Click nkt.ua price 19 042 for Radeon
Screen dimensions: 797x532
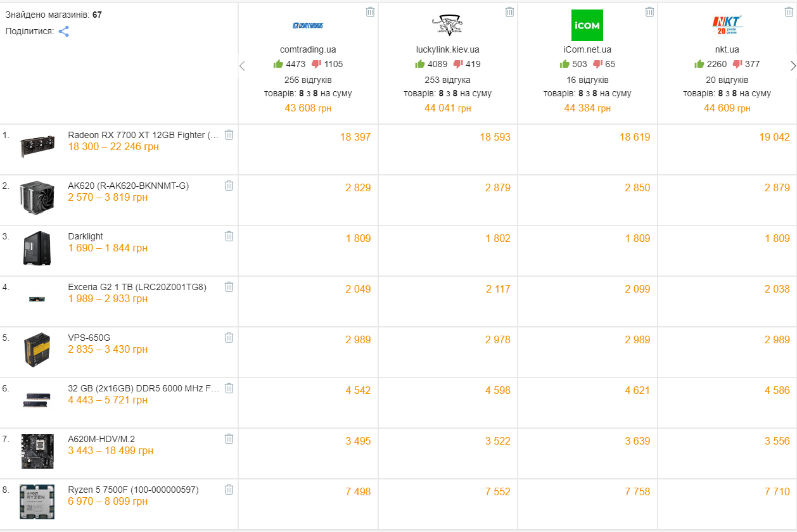pyautogui.click(x=774, y=137)
